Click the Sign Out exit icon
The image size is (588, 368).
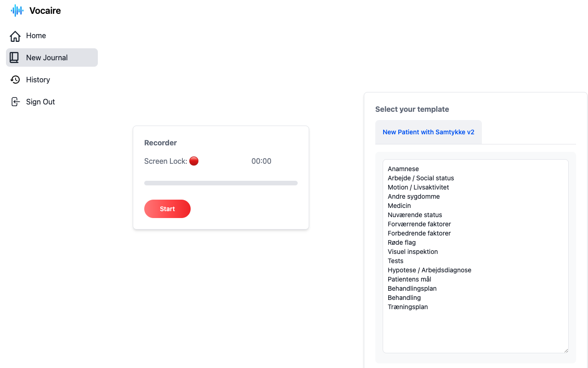(x=16, y=101)
